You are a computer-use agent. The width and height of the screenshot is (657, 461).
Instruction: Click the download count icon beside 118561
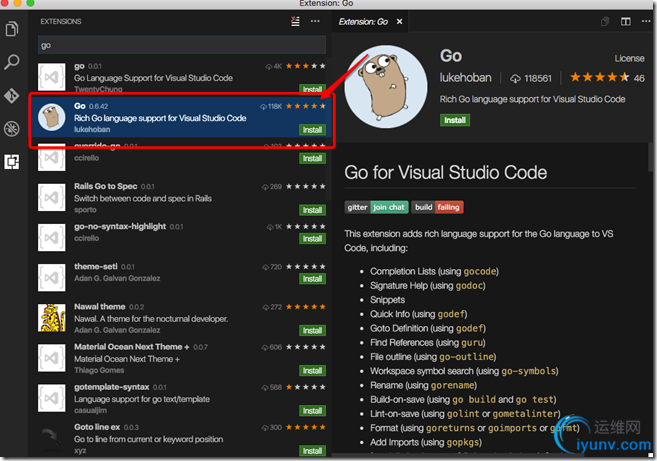[515, 78]
